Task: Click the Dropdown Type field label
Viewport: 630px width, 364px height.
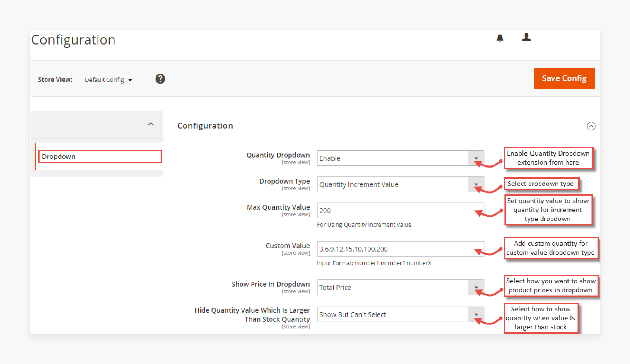Action: tap(285, 181)
